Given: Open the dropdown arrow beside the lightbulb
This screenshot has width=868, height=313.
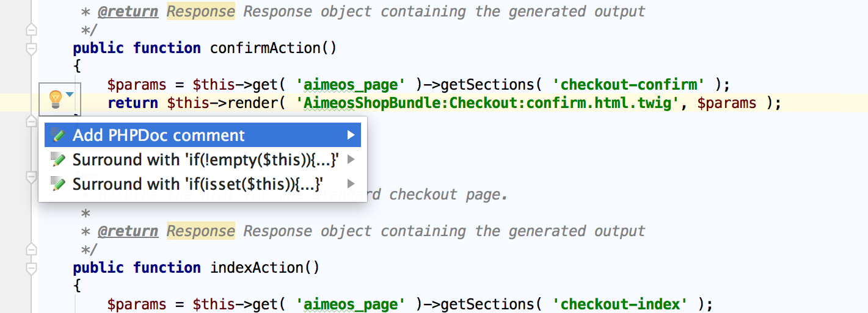Looking at the screenshot, I should click(70, 95).
